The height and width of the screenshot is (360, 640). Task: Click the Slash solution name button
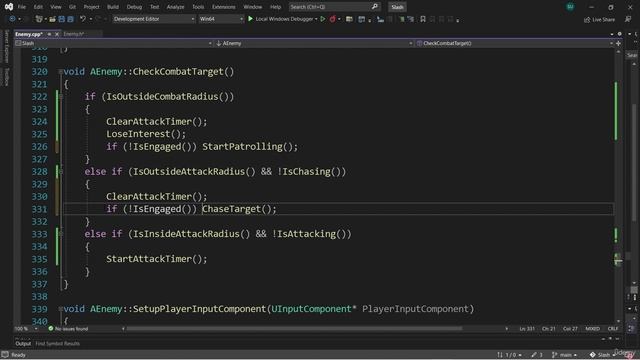pos(397,7)
